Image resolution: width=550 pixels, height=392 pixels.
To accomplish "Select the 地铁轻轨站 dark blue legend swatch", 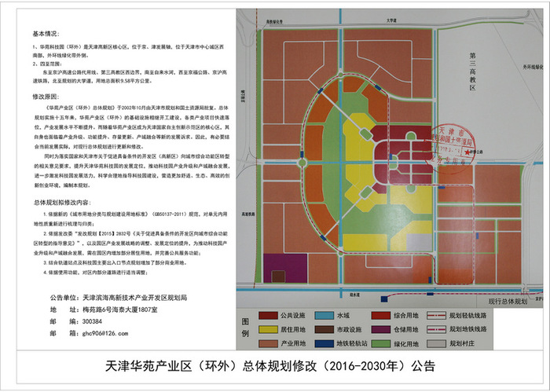I will coord(324,343).
